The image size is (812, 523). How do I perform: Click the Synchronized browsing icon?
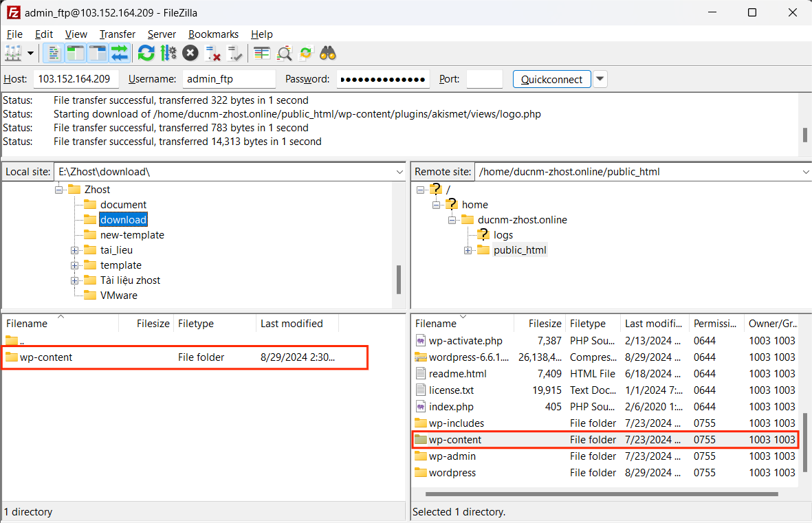[306, 53]
